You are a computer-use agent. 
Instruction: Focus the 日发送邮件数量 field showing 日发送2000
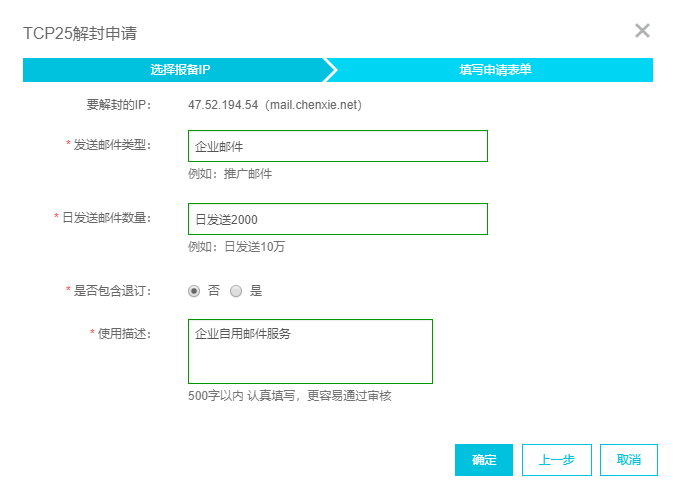[338, 219]
